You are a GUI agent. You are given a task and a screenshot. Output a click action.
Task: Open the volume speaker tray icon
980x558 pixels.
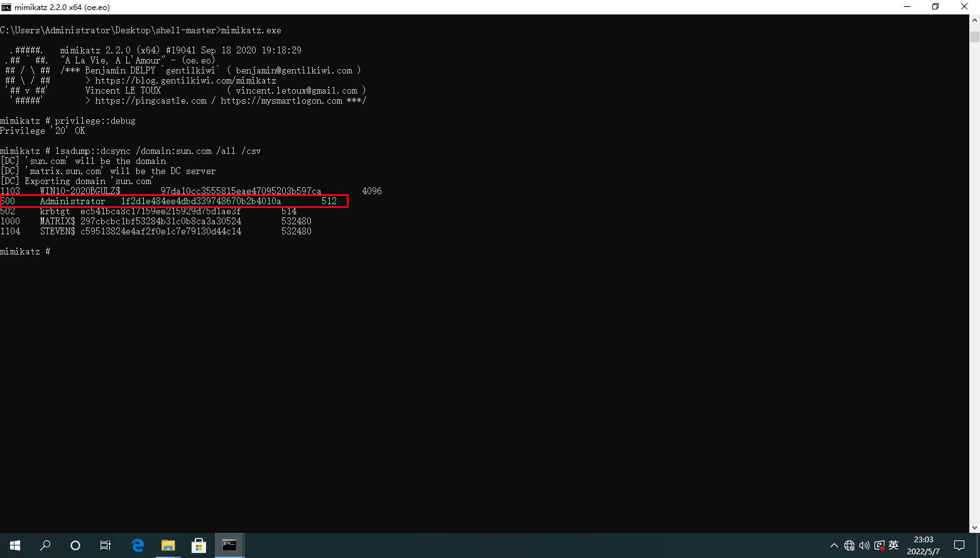pos(864,545)
